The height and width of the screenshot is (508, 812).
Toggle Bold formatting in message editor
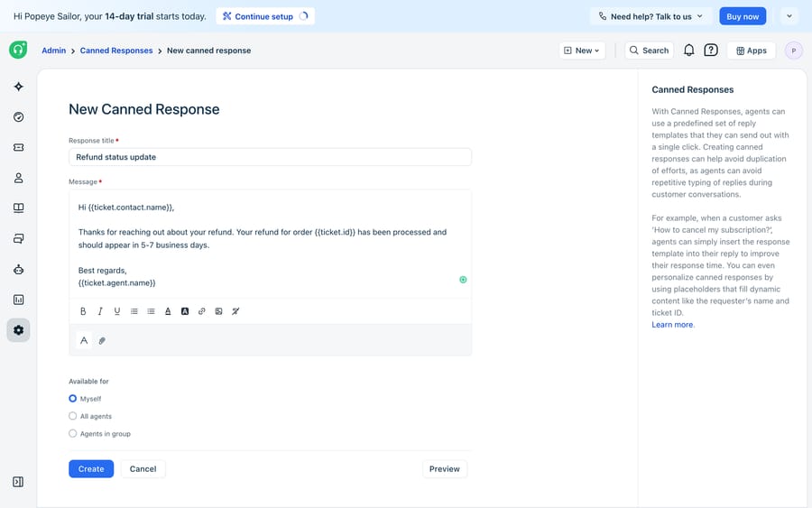click(83, 311)
